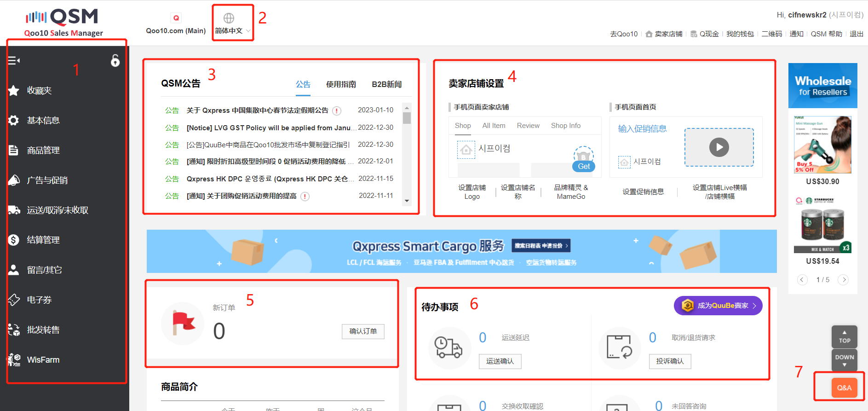Open Q现金 link
868x411 pixels.
(704, 34)
